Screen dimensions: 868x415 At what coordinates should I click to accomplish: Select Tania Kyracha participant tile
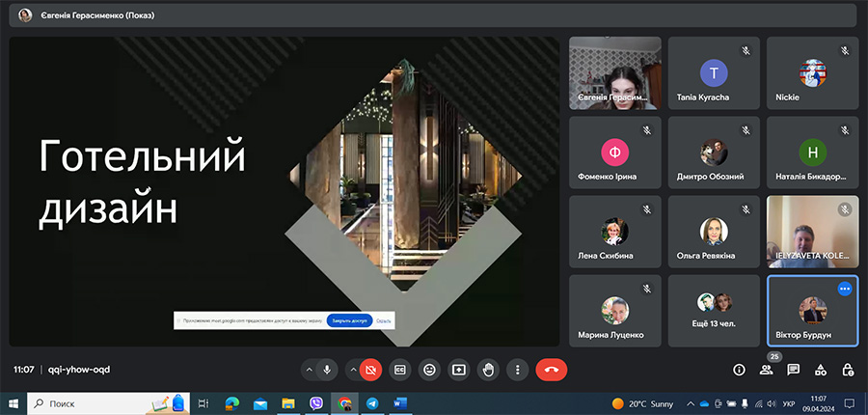coord(714,72)
